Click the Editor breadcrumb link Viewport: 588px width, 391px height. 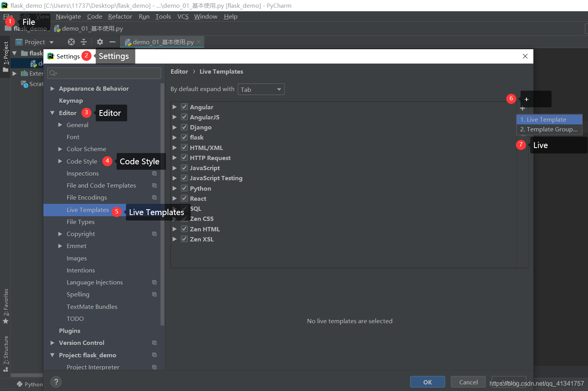(179, 72)
